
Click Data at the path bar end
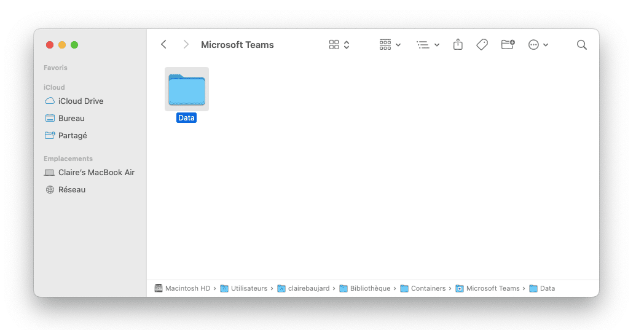pos(542,288)
